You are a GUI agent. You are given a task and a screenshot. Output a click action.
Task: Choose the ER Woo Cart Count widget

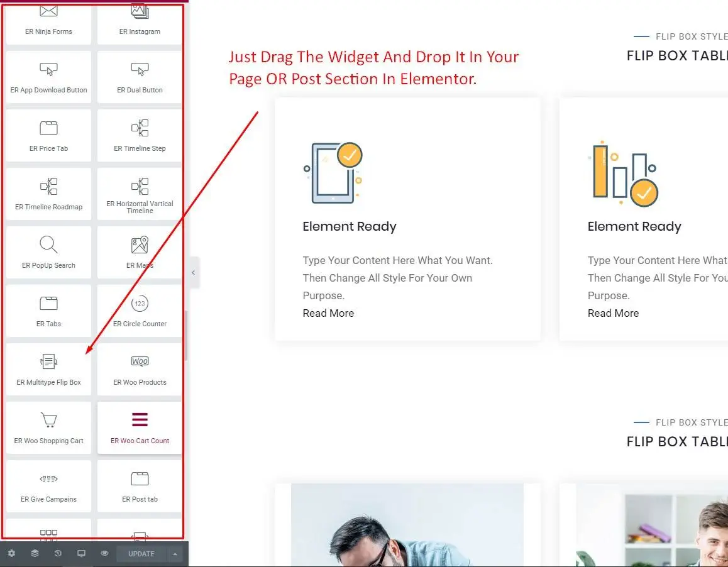[140, 428]
